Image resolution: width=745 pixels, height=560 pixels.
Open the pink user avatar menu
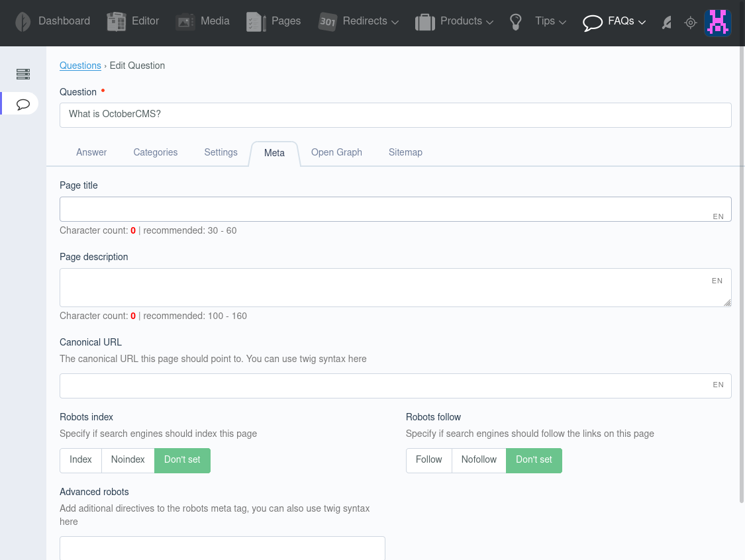[x=717, y=23]
